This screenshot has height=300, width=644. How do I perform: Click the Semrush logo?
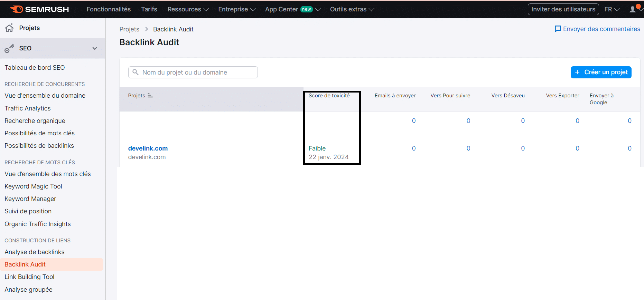39,9
